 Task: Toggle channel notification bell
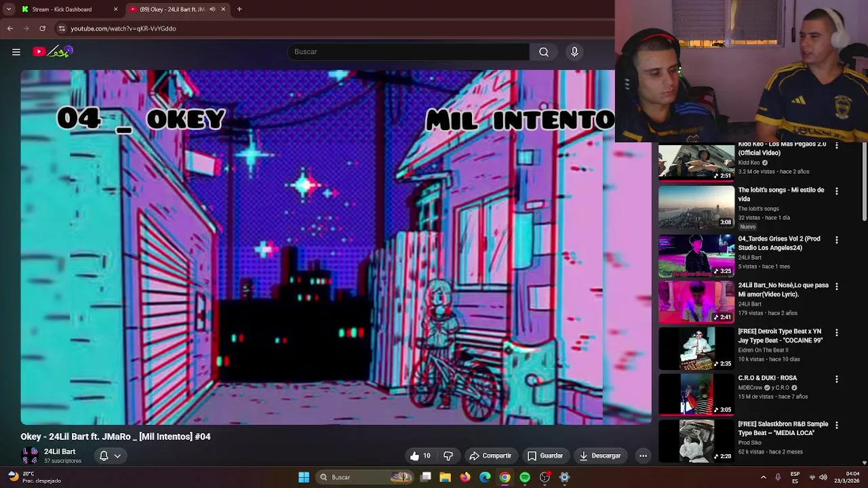(104, 455)
